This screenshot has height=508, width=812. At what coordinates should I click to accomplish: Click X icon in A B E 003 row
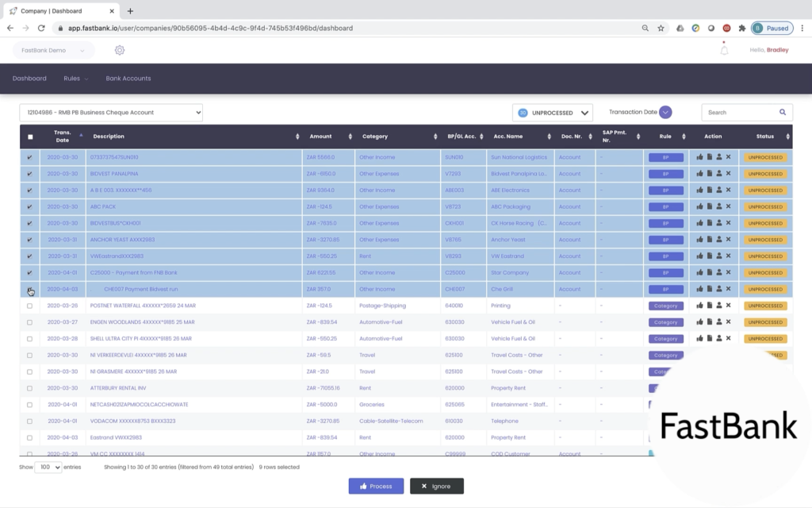pyautogui.click(x=728, y=190)
